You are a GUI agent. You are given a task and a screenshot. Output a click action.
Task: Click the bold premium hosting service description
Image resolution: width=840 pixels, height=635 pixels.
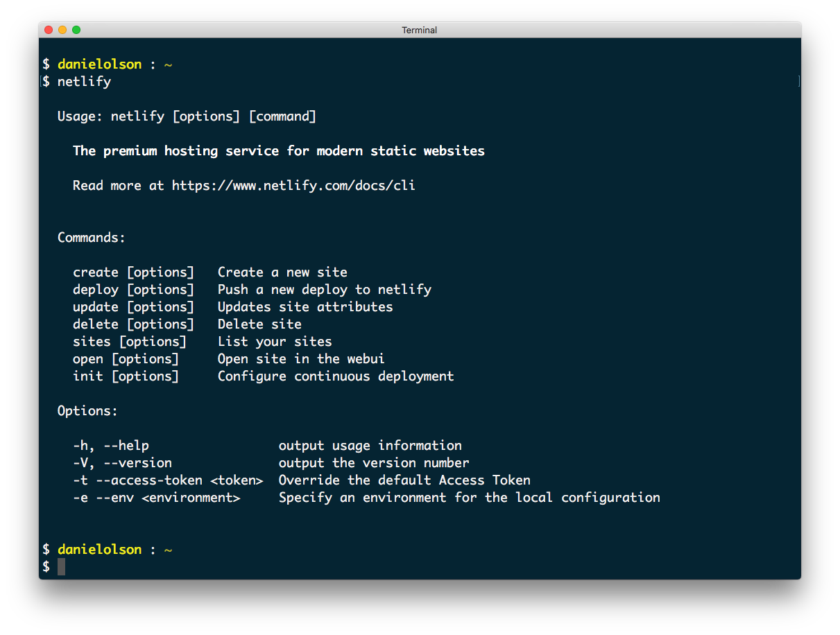(279, 151)
